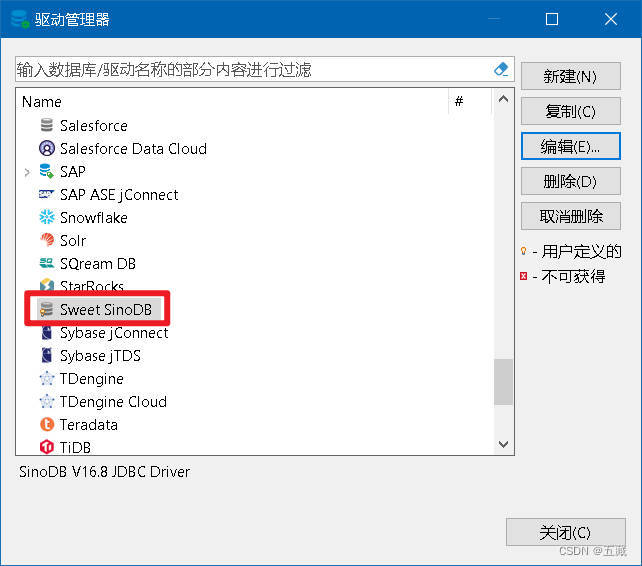The image size is (642, 566).
Task: Maximize the driver manager window
Action: [x=552, y=19]
